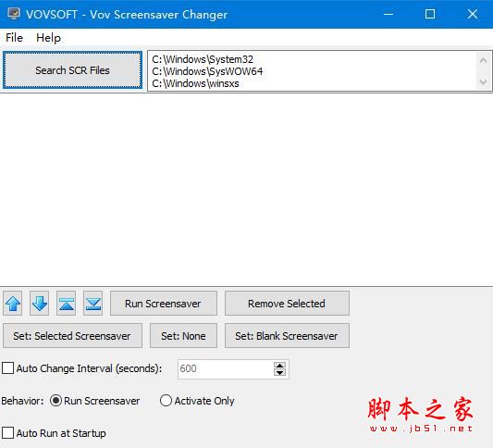Click folder list scrollbar down arrow

tap(483, 81)
